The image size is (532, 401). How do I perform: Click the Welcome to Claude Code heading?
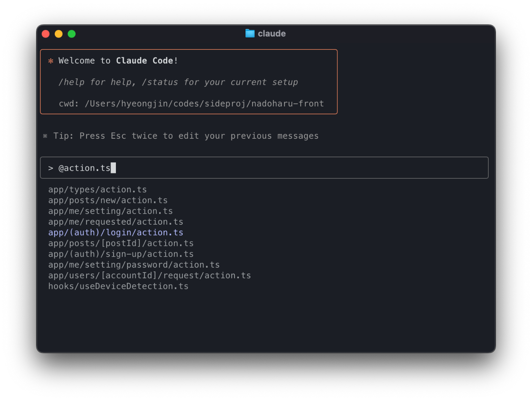[x=118, y=61]
